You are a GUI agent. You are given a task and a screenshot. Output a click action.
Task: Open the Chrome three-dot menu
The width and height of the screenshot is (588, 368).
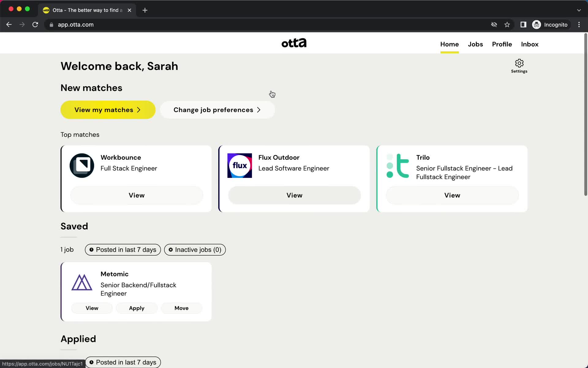[x=579, y=25]
